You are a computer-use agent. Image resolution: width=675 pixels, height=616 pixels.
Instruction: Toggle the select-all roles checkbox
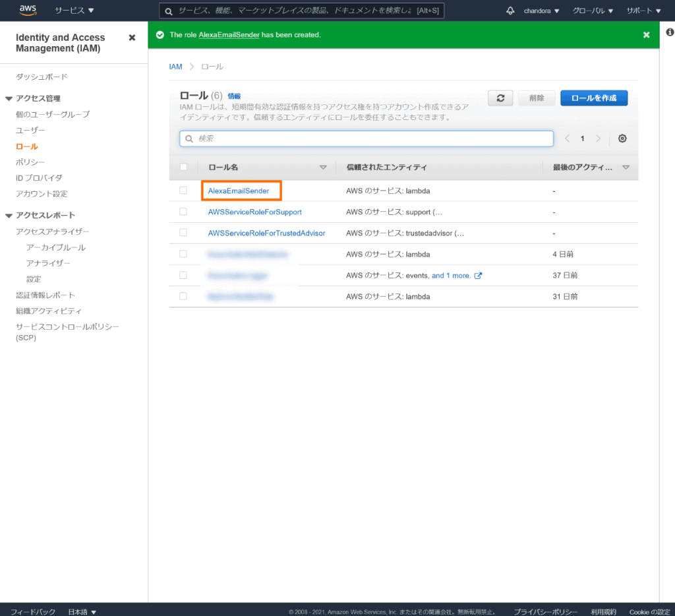pos(183,167)
